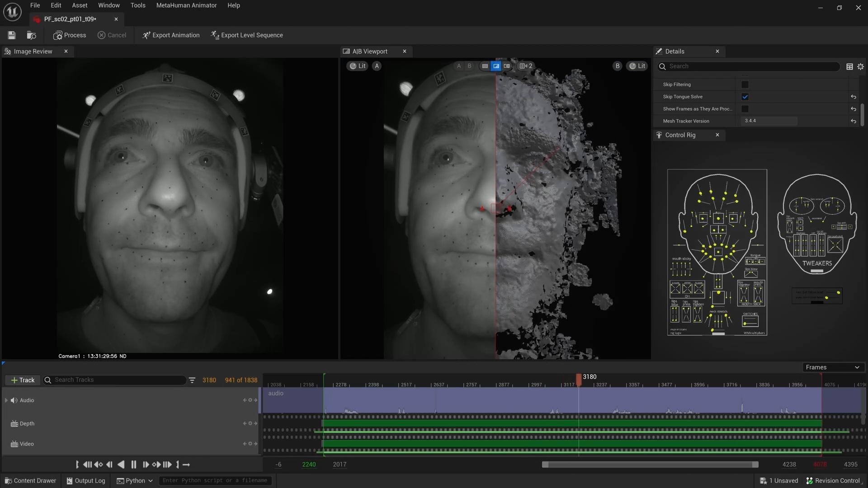This screenshot has height=488, width=868.
Task: Save the current asset with the floppy icon
Action: [x=12, y=35]
